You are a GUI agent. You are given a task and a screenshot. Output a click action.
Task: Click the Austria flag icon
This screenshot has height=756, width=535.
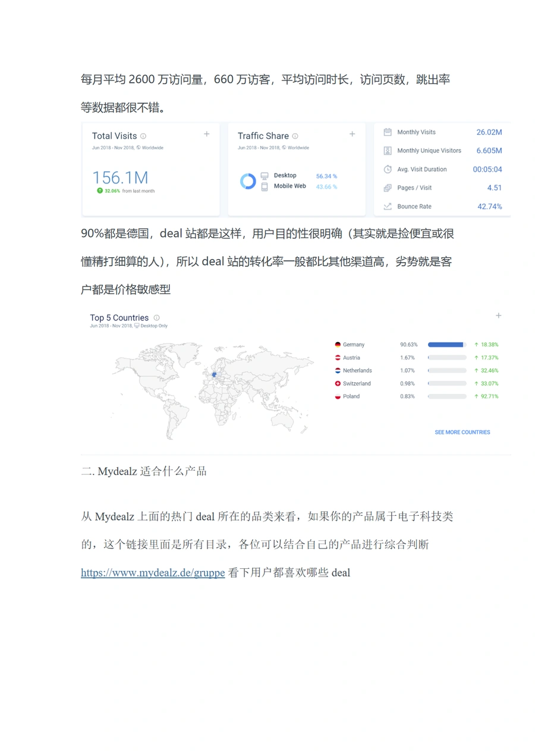[x=338, y=358]
